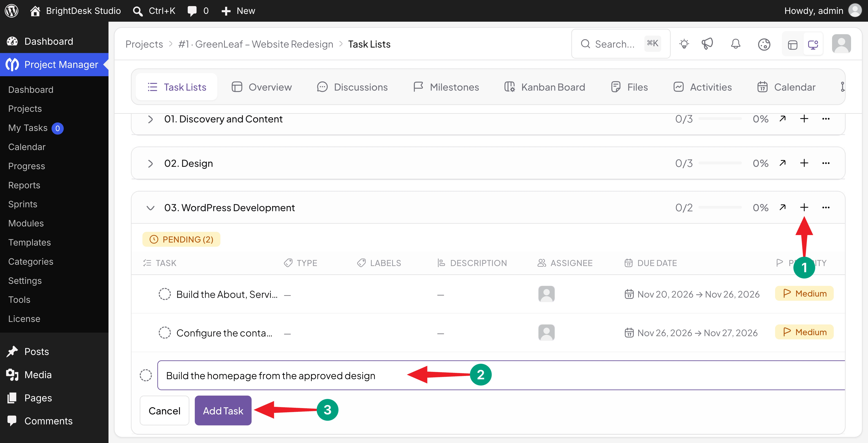Click the megaphone announcements icon
This screenshot has height=443, width=868.
707,44
